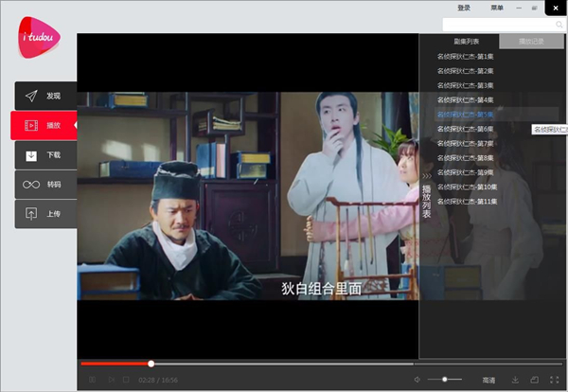Play 名侦探狄仁杰-第7集
This screenshot has height=392, width=568.
point(465,144)
